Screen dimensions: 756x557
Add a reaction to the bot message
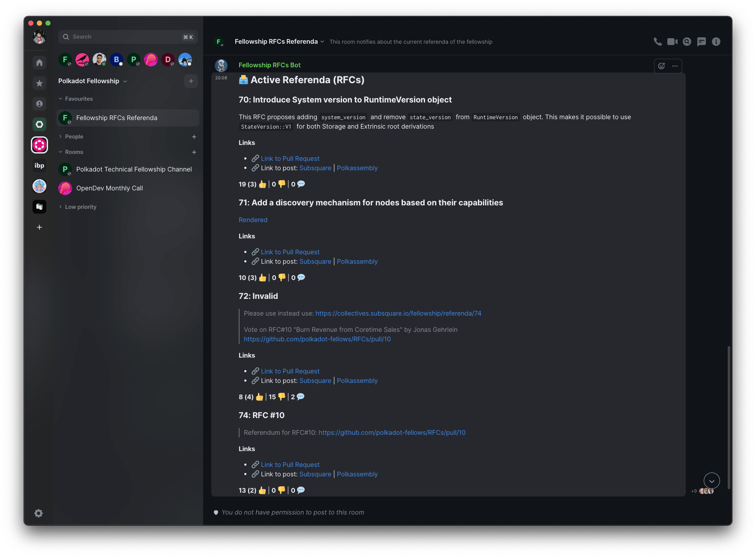(661, 66)
